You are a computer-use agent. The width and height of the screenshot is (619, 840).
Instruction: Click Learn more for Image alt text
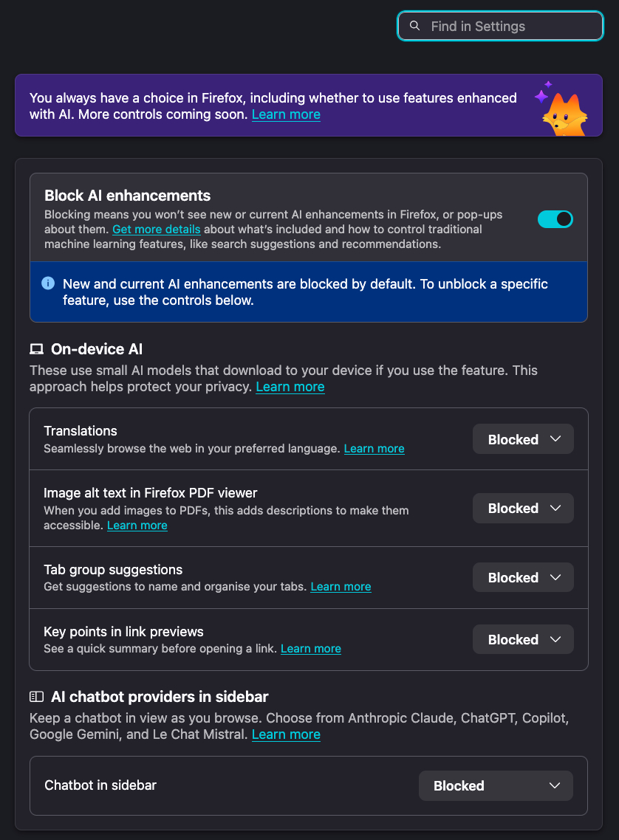click(x=137, y=526)
